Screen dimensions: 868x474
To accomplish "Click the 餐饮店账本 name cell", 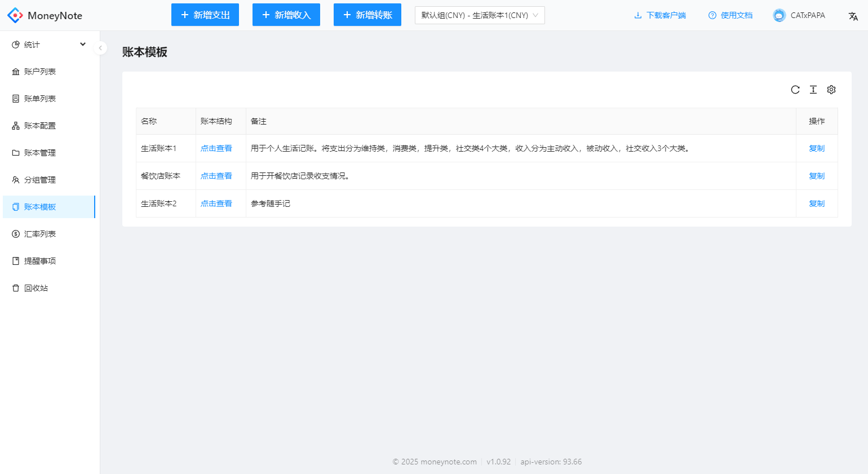I will tap(166, 176).
